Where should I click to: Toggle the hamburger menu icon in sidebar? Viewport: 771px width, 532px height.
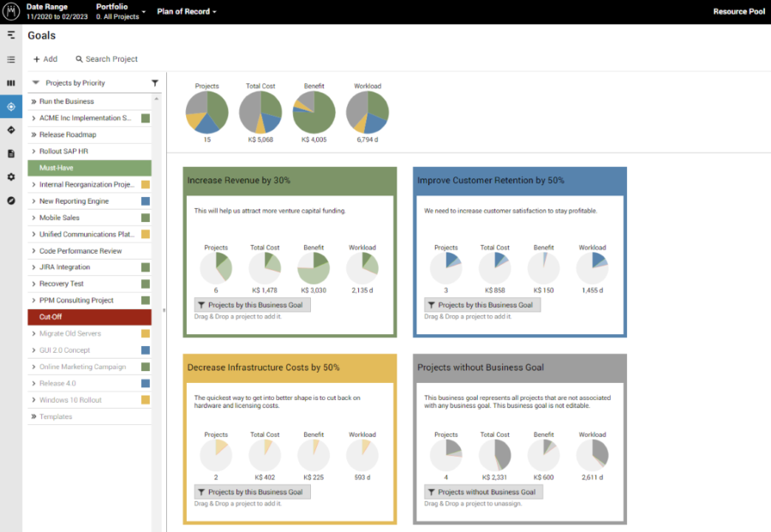pos(11,35)
